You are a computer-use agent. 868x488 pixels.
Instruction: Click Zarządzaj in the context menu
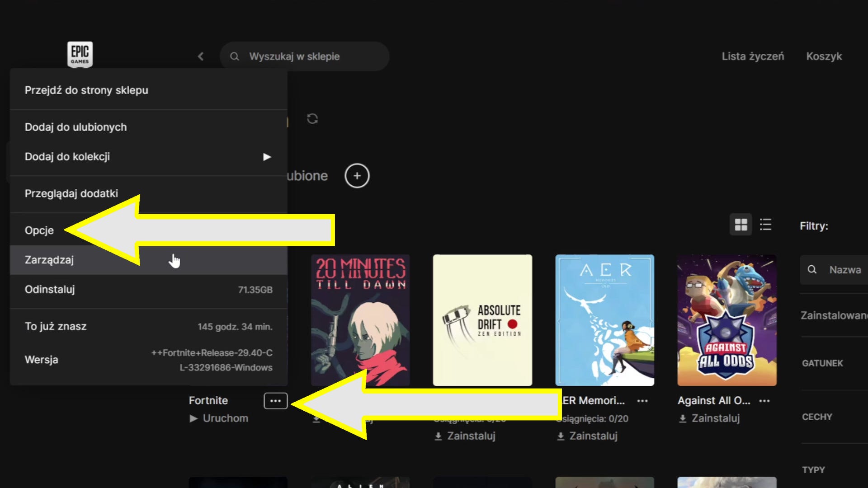(x=149, y=260)
